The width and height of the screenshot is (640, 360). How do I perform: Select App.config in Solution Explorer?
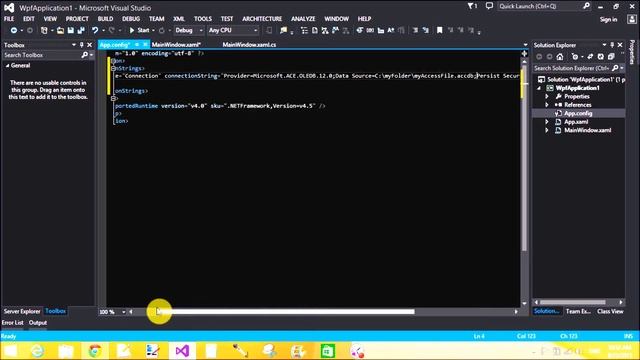point(578,113)
